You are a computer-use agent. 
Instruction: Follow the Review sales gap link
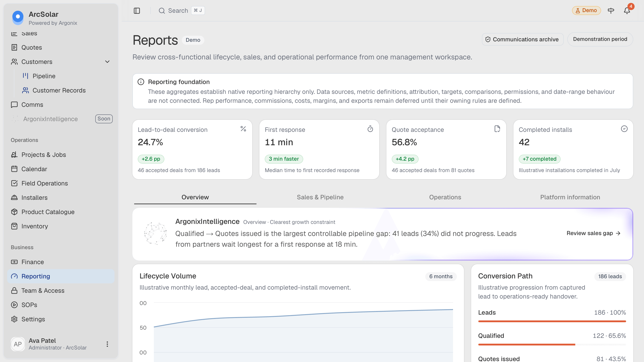593,233
